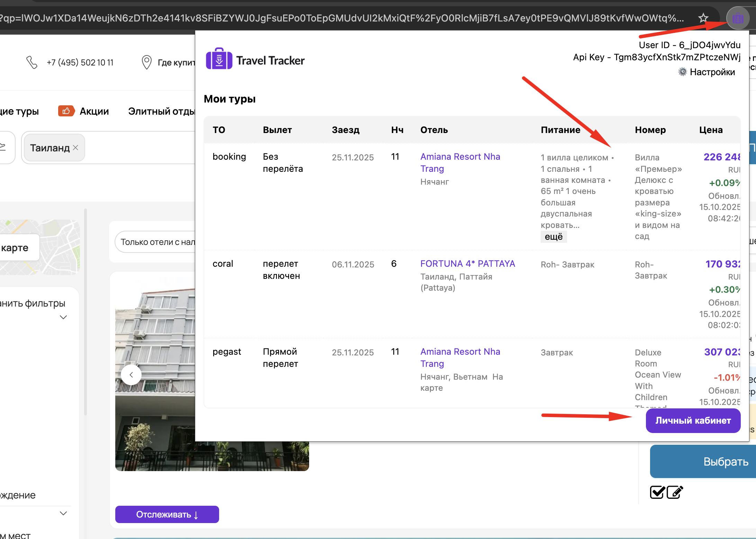The image size is (756, 539).
Task: Toggle the checkmark box below Выбрать button
Action: pos(657,492)
